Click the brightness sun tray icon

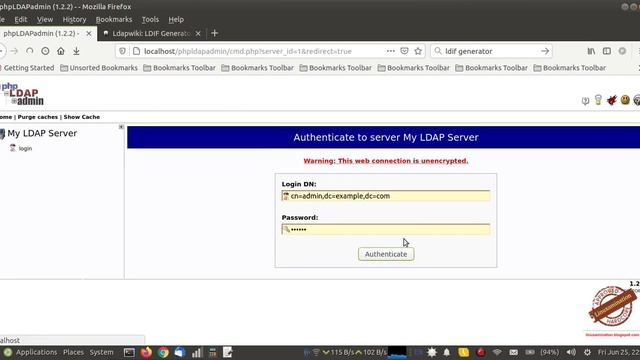[431, 352]
